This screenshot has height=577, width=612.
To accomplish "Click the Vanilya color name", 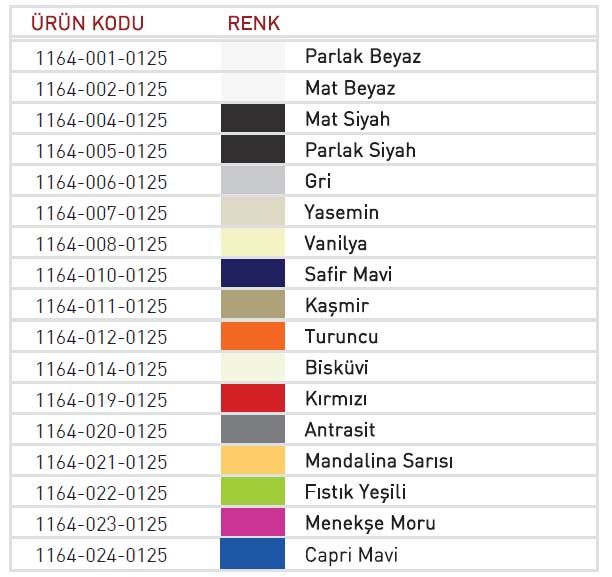I will (336, 243).
